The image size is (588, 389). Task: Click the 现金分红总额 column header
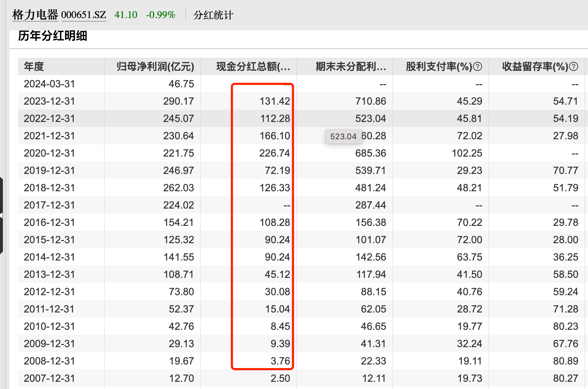click(x=252, y=66)
